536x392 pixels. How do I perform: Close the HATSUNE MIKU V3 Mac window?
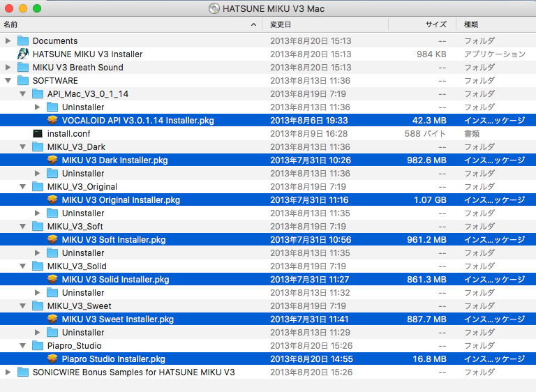[x=9, y=8]
